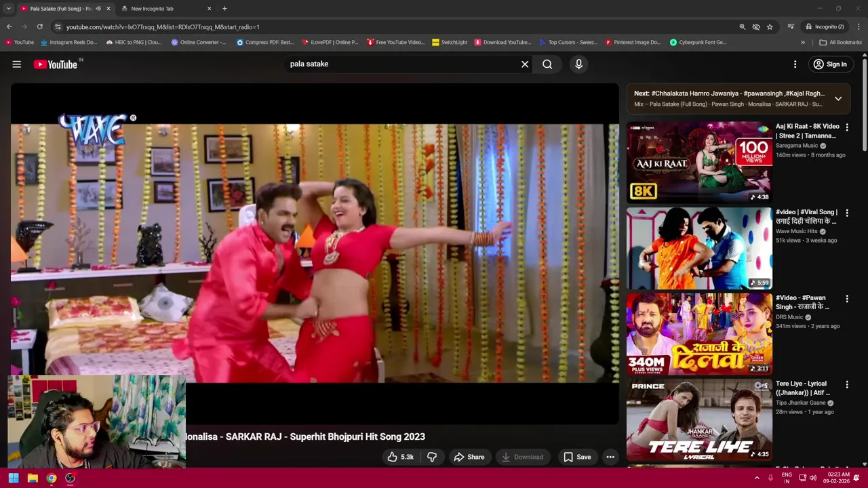
Task: Click ENG IN language indicator
Action: (x=787, y=478)
